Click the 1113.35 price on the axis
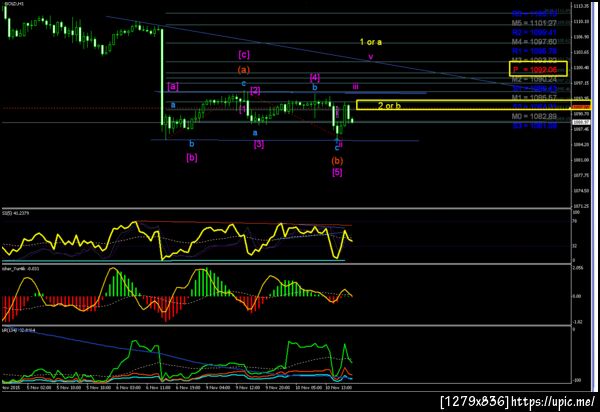The image size is (600, 412). tap(581, 6)
